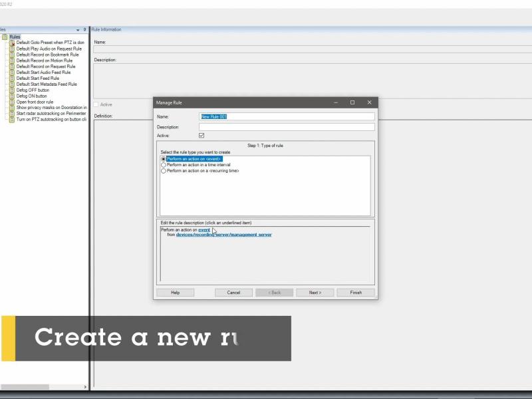Click the icon beside Open front door rule
Image resolution: width=532 pixels, height=399 pixels.
point(11,102)
